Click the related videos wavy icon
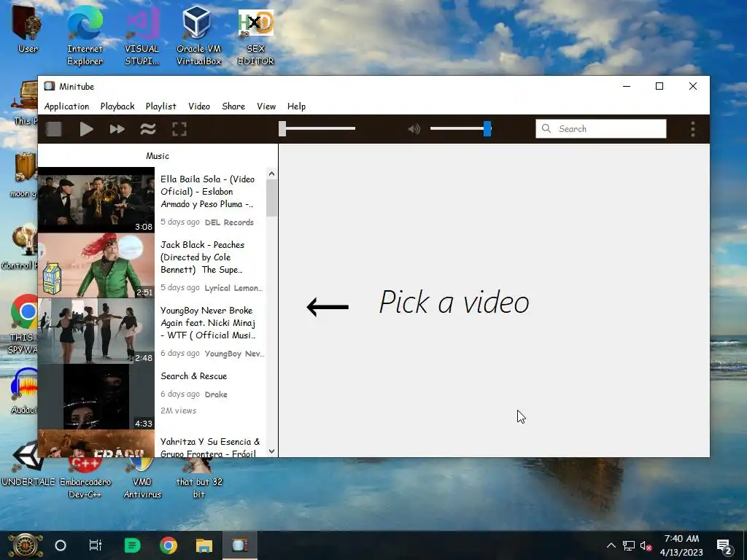 coord(148,129)
